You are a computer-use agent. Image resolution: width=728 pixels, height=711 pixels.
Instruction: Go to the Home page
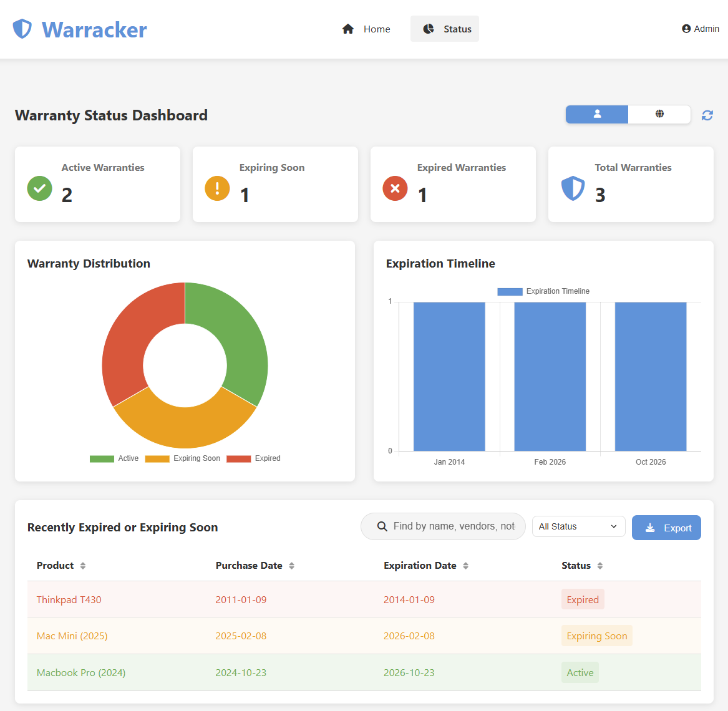[366, 29]
